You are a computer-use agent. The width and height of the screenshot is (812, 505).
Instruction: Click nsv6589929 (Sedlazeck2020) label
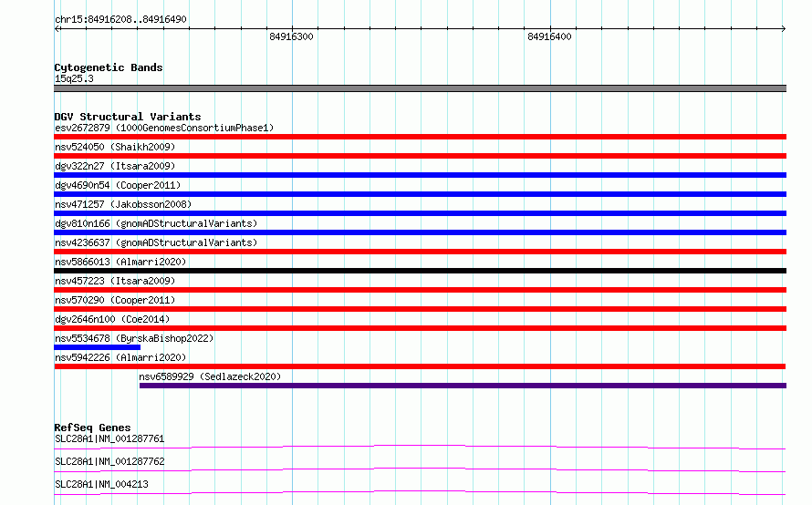pyautogui.click(x=210, y=376)
